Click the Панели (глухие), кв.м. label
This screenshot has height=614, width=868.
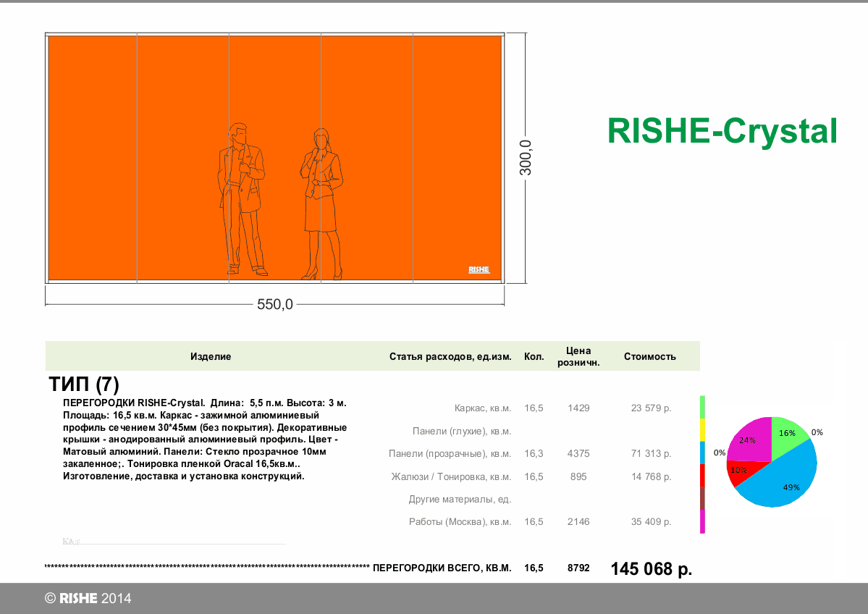pos(462,432)
